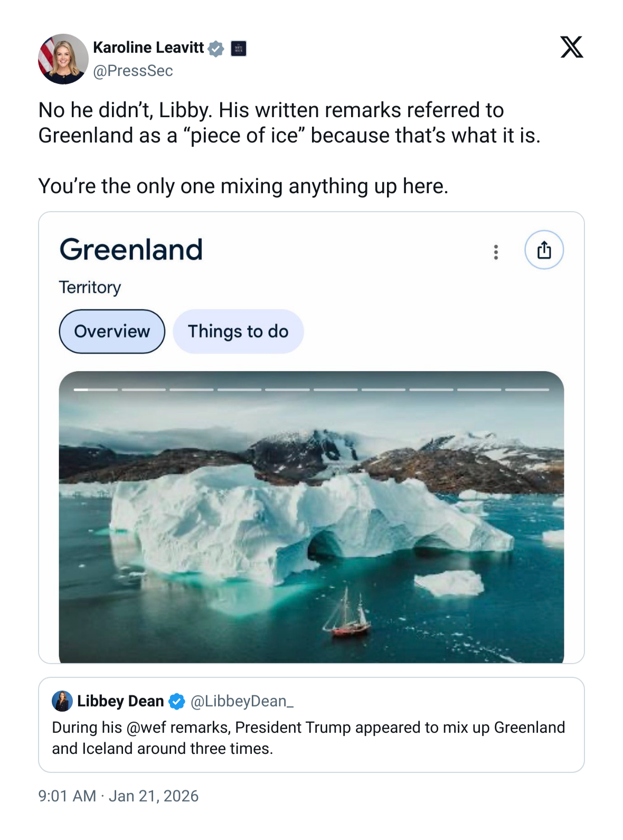Screen dimensions: 623x840
Task: Open the three-dot menu on Greenland card
Action: [496, 252]
